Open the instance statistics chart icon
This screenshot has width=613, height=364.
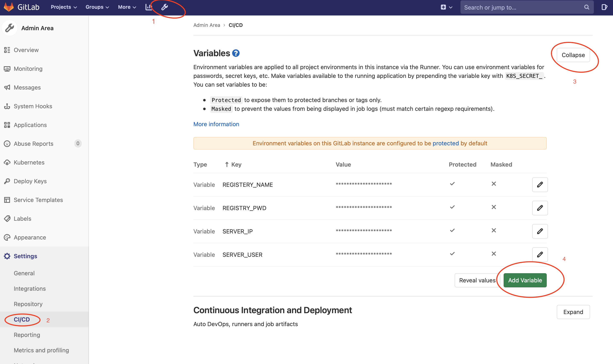149,7
